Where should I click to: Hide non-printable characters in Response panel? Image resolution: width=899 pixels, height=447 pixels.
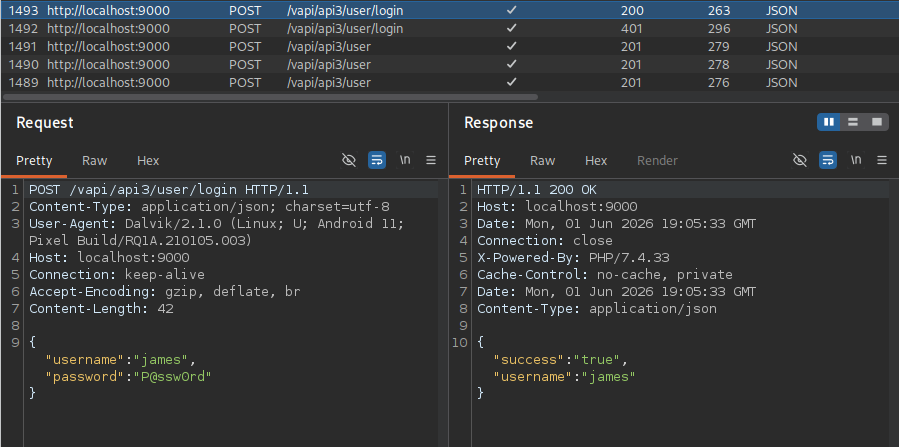click(799, 160)
